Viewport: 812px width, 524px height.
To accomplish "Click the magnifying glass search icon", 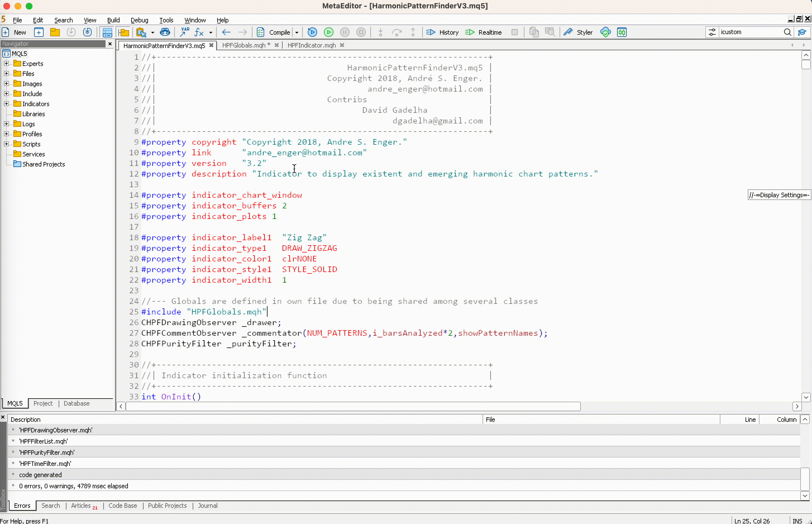I will coord(787,32).
